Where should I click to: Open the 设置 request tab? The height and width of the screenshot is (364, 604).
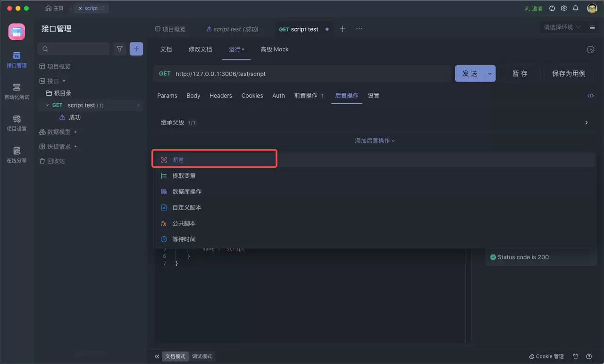(374, 96)
